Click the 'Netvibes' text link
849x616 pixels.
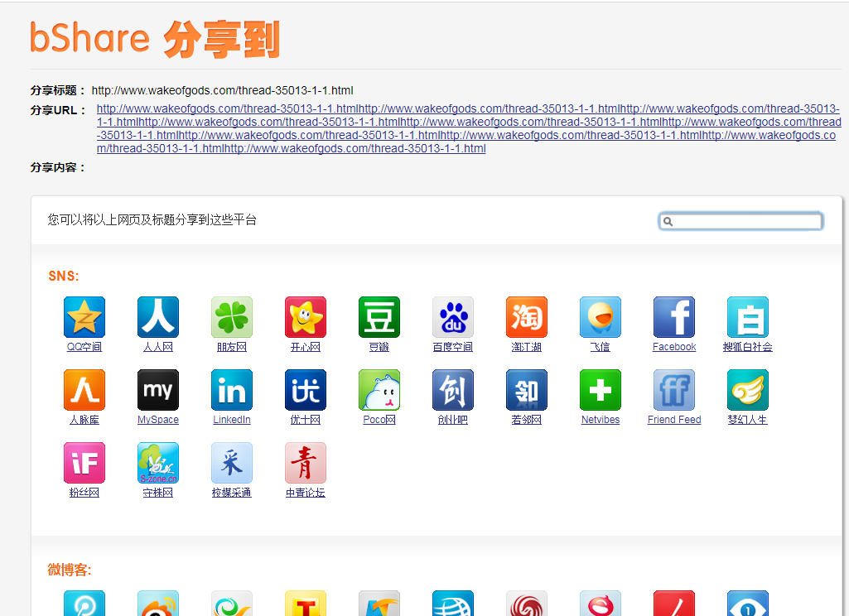coord(600,420)
